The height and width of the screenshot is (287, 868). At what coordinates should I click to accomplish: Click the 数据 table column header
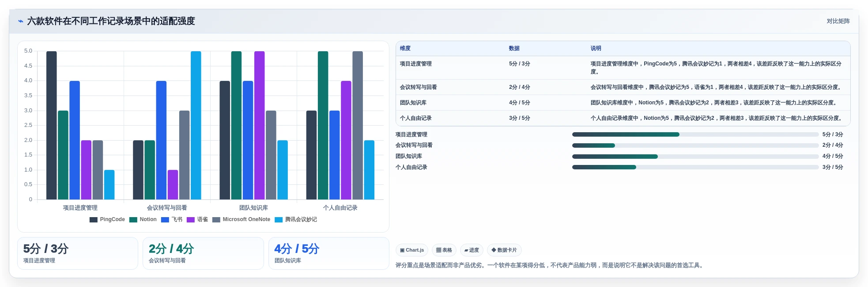514,48
